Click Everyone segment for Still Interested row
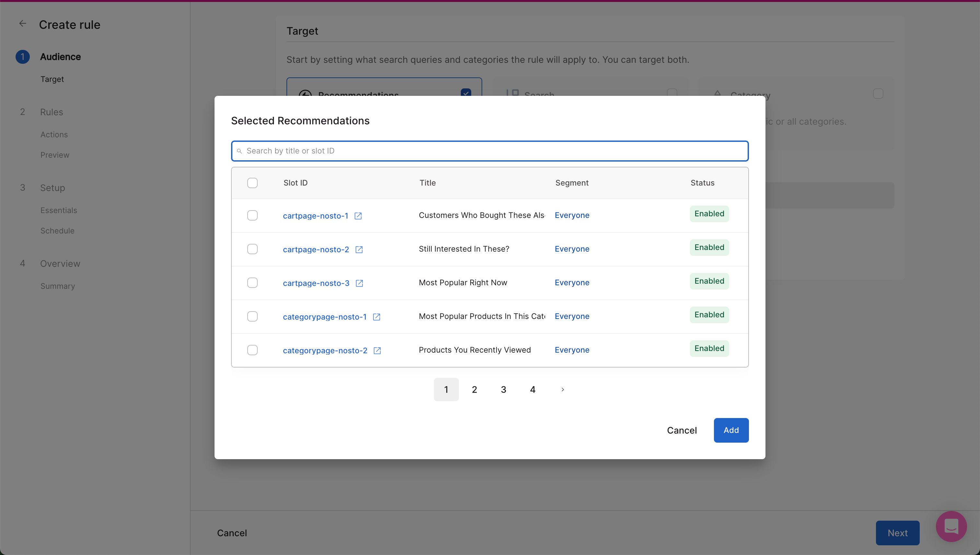 pos(571,249)
